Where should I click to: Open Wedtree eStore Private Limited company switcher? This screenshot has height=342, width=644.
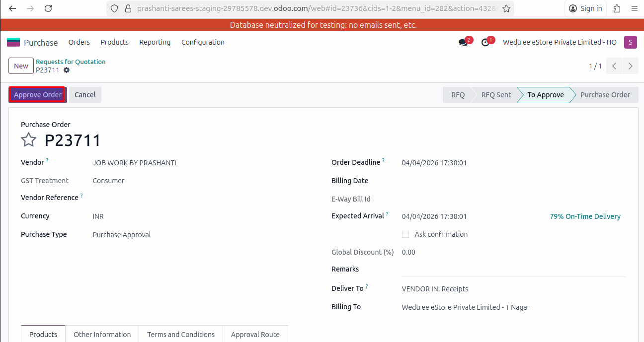[x=560, y=42]
